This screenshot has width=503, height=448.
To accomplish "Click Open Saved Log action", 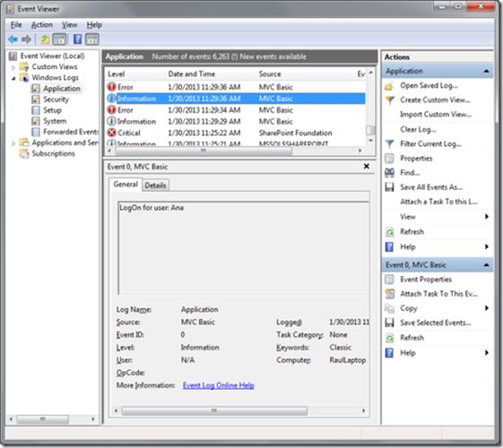I will (x=429, y=85).
